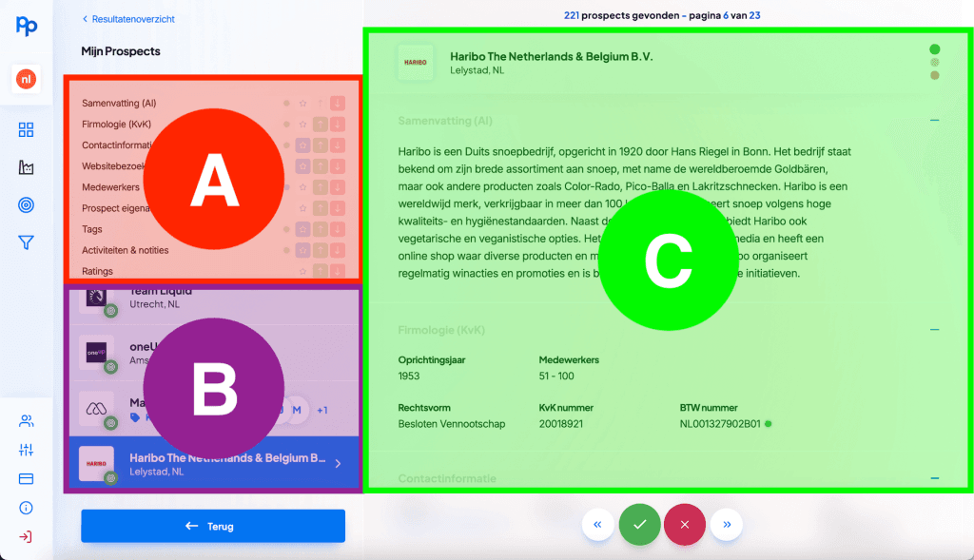Toggle star for Tags section
Viewport: 974px width, 560px height.
click(x=302, y=229)
